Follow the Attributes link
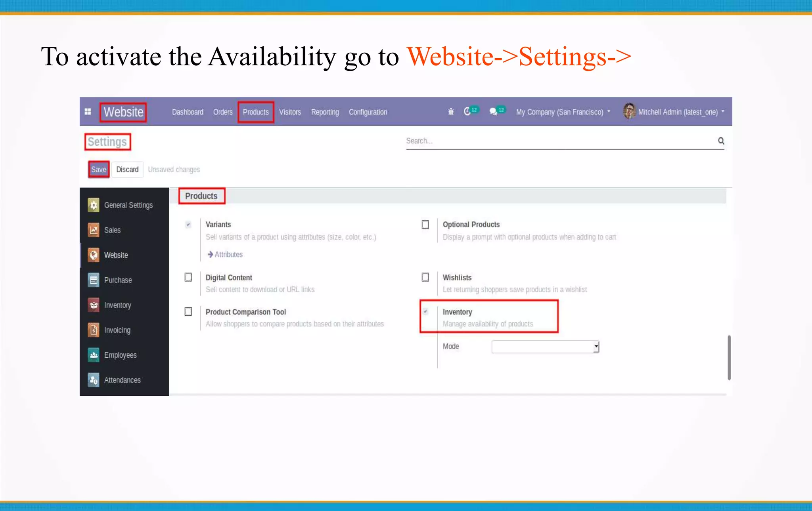 228,254
